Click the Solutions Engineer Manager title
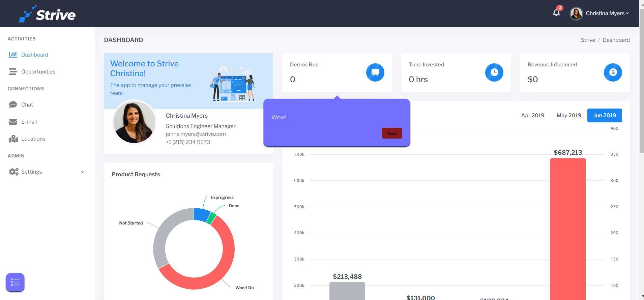This screenshot has width=644, height=300. coord(201,126)
